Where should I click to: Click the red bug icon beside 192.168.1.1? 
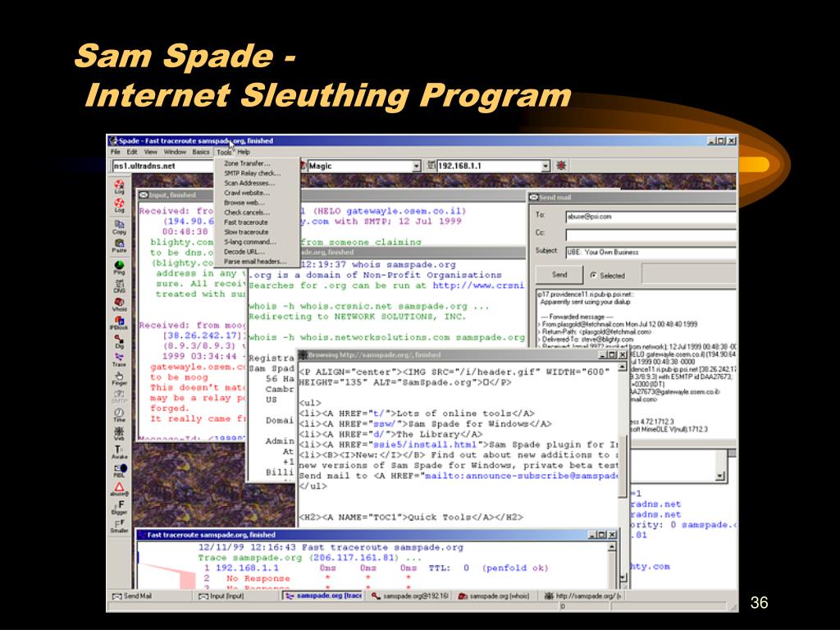561,166
